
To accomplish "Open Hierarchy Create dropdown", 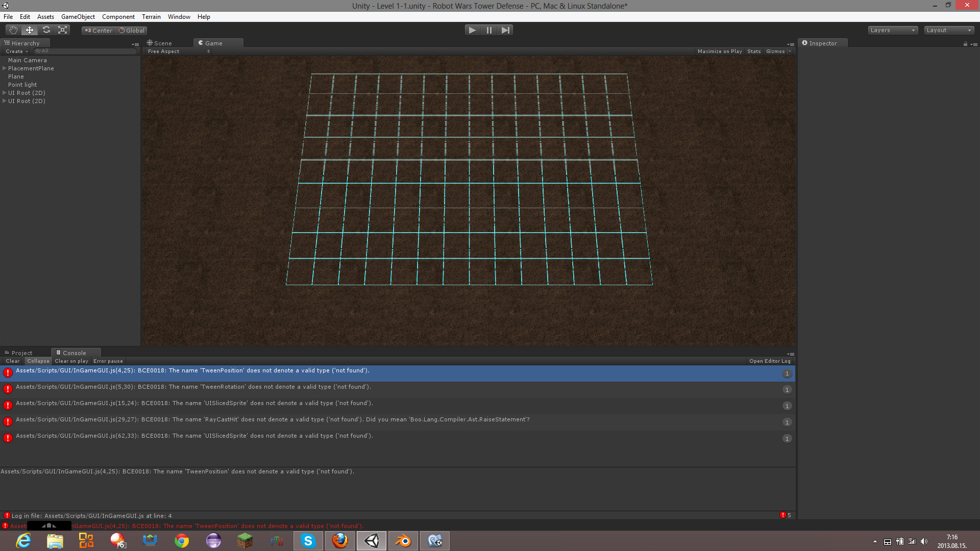I will click(x=16, y=52).
